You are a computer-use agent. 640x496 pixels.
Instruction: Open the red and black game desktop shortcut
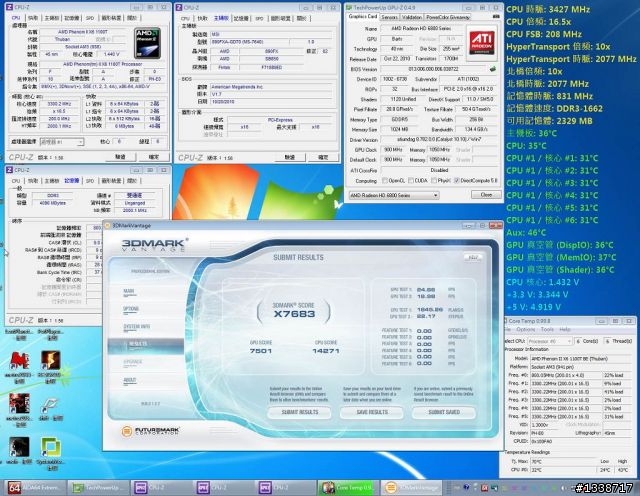(x=19, y=404)
